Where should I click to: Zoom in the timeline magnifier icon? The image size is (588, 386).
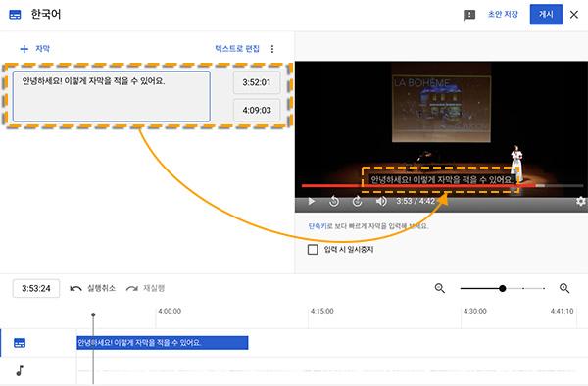tap(564, 288)
